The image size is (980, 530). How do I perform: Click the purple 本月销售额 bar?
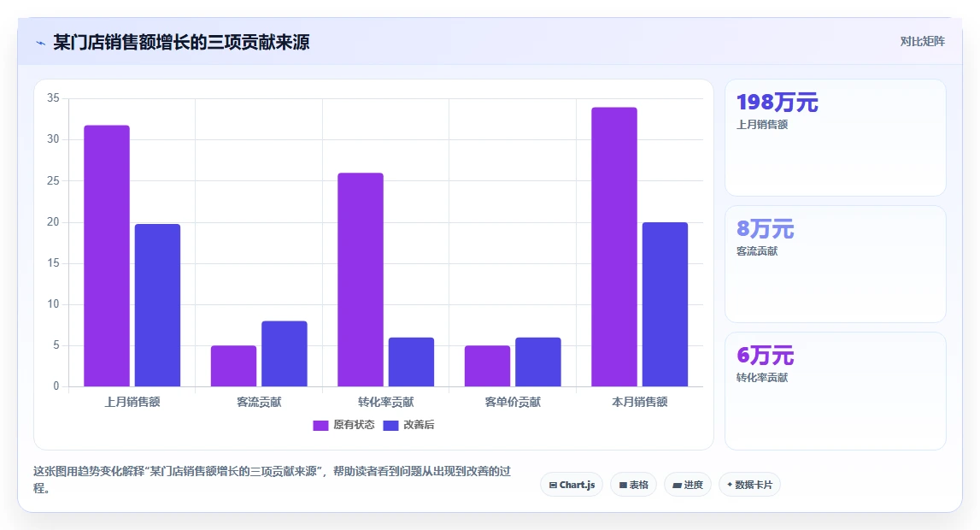614,247
